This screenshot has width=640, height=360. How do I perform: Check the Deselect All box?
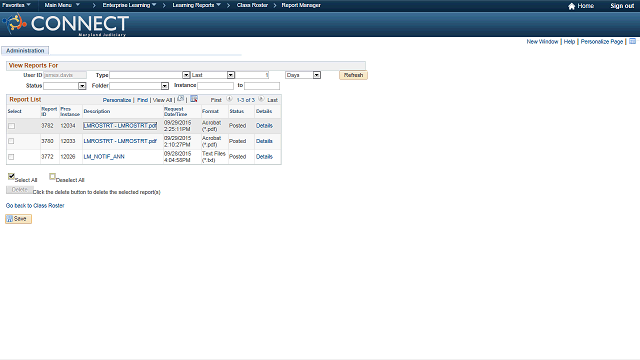(x=52, y=176)
